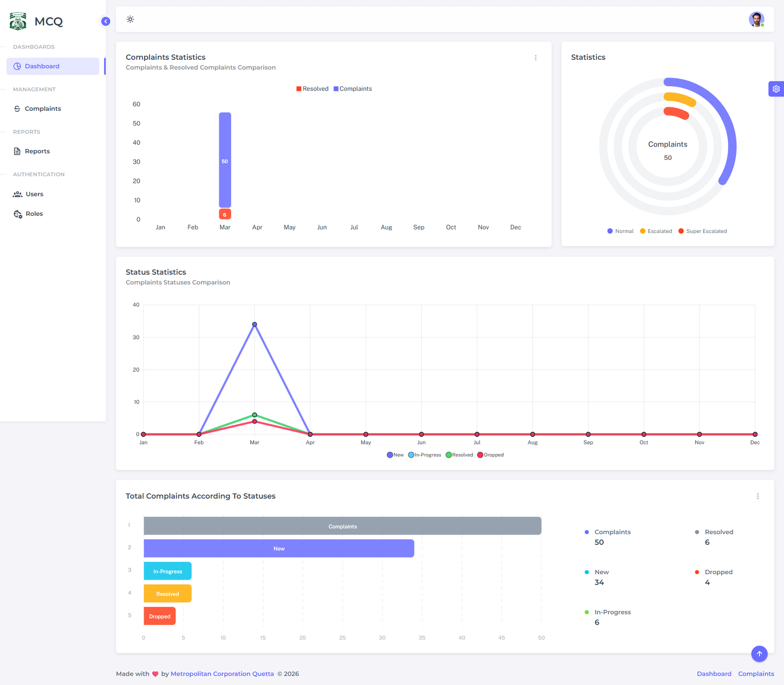Image resolution: width=784 pixels, height=685 pixels.
Task: Click the scroll-to-top arrow button
Action: pyautogui.click(x=759, y=654)
